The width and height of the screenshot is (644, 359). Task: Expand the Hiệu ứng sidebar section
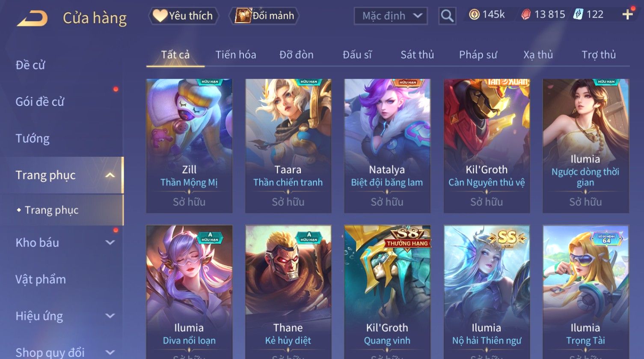point(110,316)
